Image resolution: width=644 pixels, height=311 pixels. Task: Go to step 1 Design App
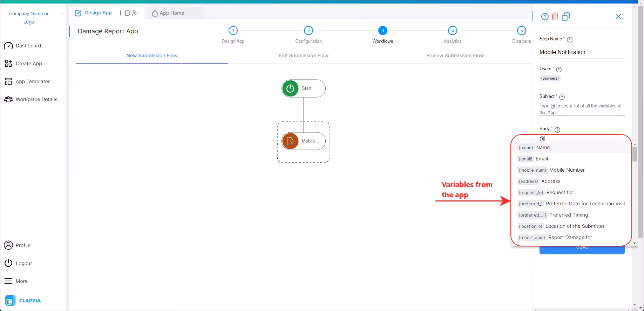[x=233, y=31]
